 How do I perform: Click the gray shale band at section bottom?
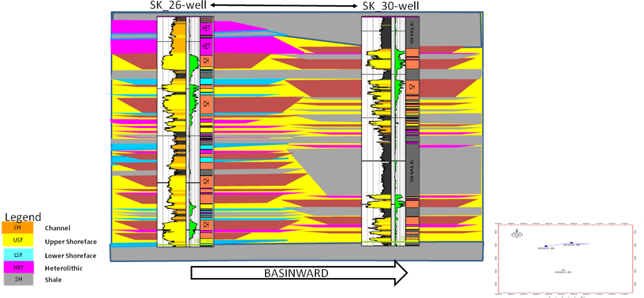point(297,253)
